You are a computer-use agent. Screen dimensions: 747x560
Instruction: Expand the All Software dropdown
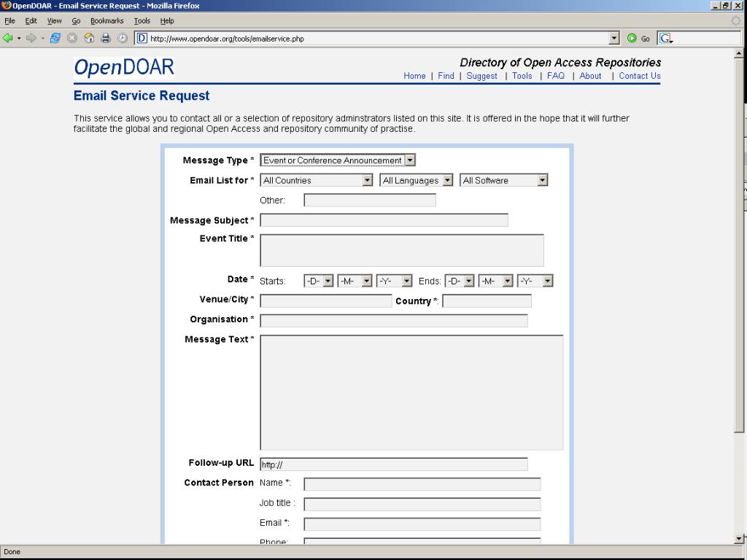(x=503, y=181)
